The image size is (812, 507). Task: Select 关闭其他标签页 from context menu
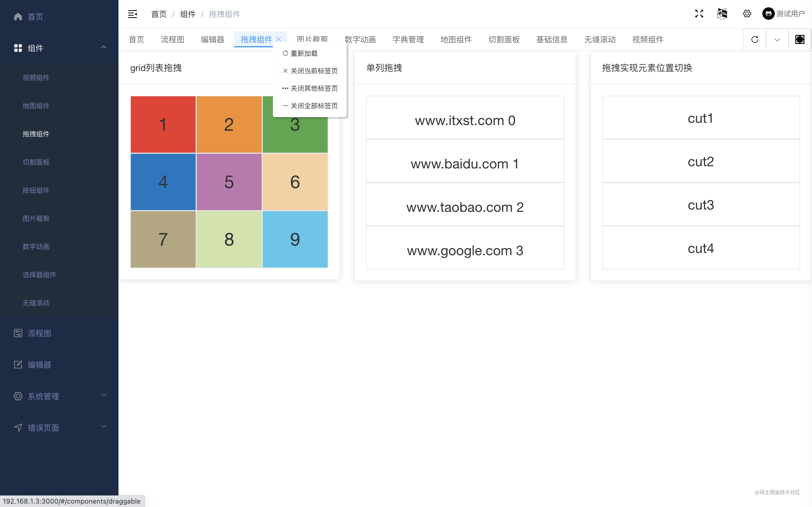(x=314, y=88)
